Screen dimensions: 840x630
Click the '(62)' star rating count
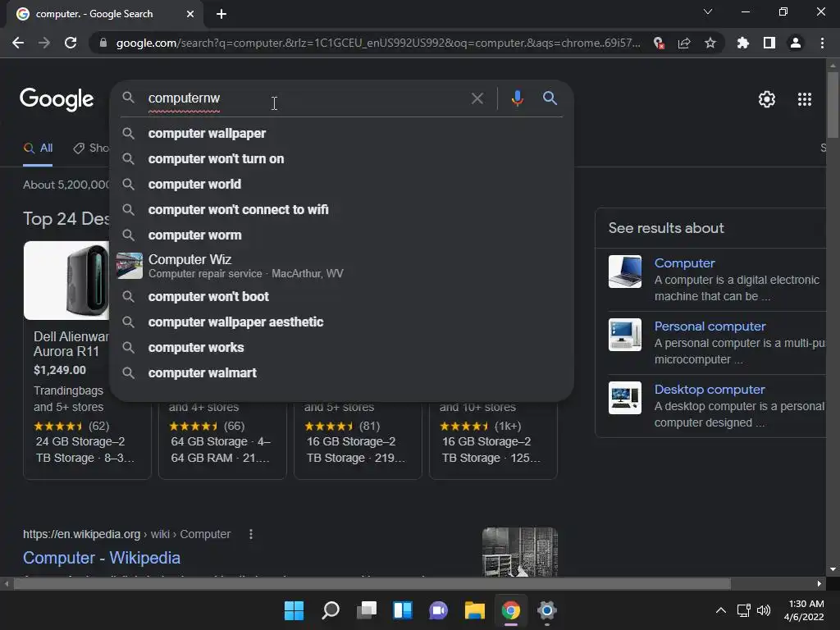pyautogui.click(x=98, y=426)
